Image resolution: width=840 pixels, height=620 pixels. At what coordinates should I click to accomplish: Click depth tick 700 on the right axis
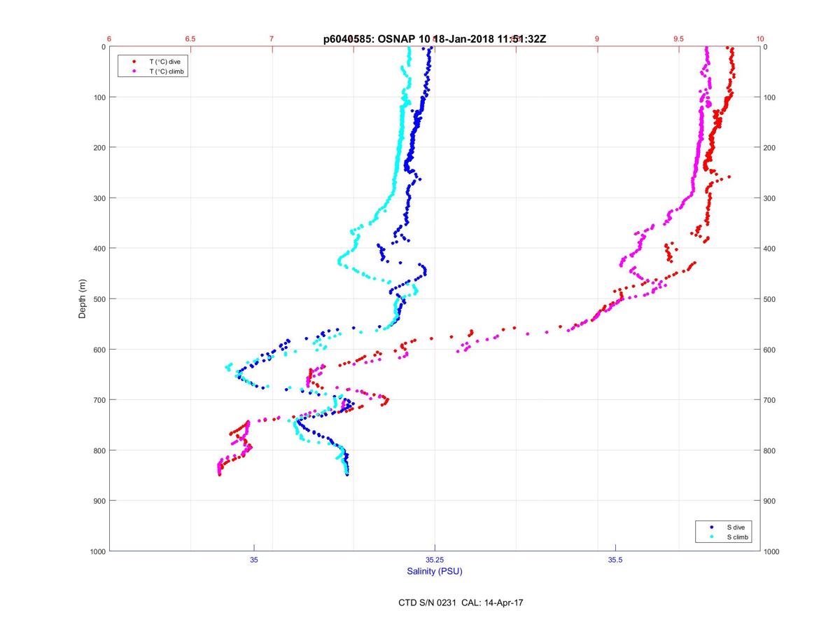coord(770,400)
